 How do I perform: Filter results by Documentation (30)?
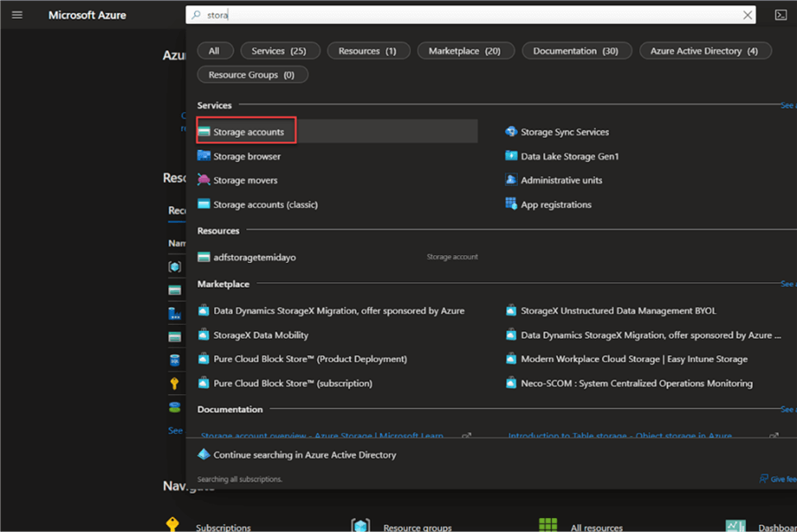[576, 51]
